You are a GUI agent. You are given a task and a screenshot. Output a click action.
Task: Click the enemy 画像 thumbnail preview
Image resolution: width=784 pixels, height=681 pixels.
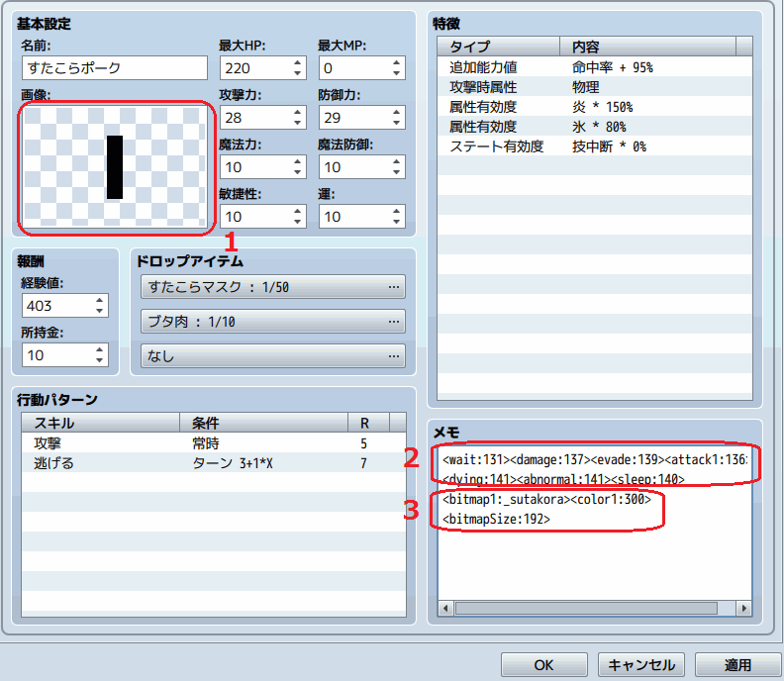click(x=115, y=167)
